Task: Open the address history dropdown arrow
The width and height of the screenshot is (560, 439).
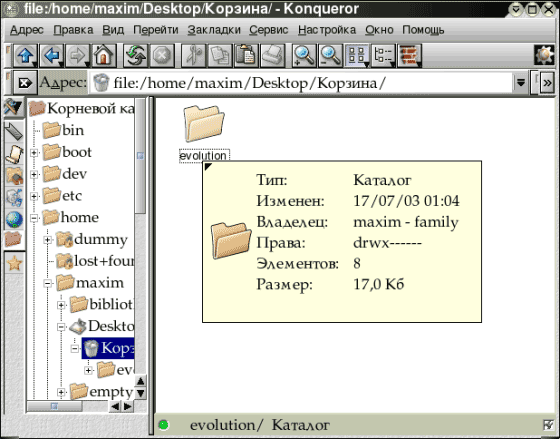Action: point(521,83)
